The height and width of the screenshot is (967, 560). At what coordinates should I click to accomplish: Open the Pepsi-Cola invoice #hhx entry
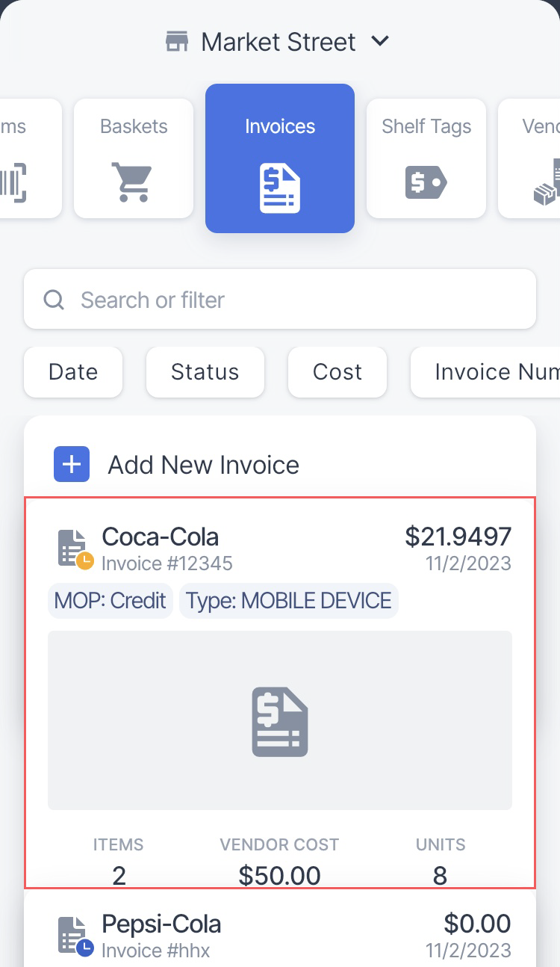pos(280,934)
